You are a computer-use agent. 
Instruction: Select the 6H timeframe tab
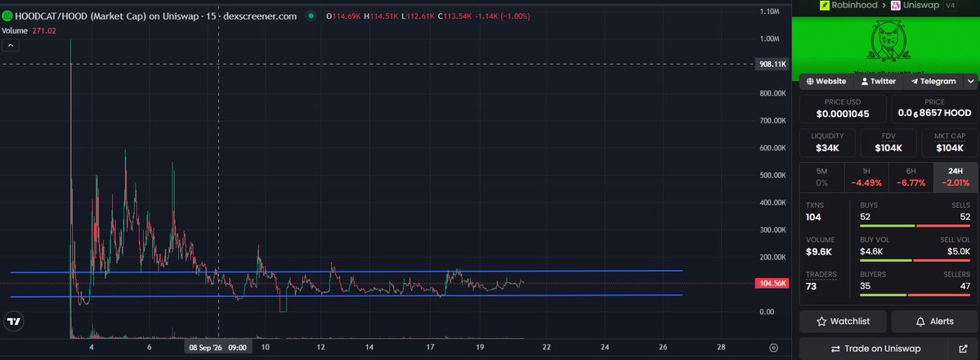click(x=911, y=178)
